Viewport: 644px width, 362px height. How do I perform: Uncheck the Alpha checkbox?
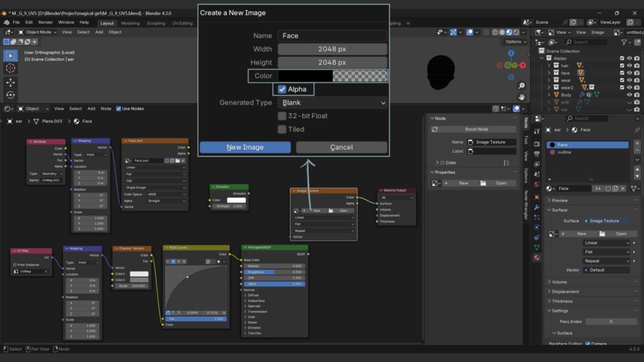pos(282,89)
